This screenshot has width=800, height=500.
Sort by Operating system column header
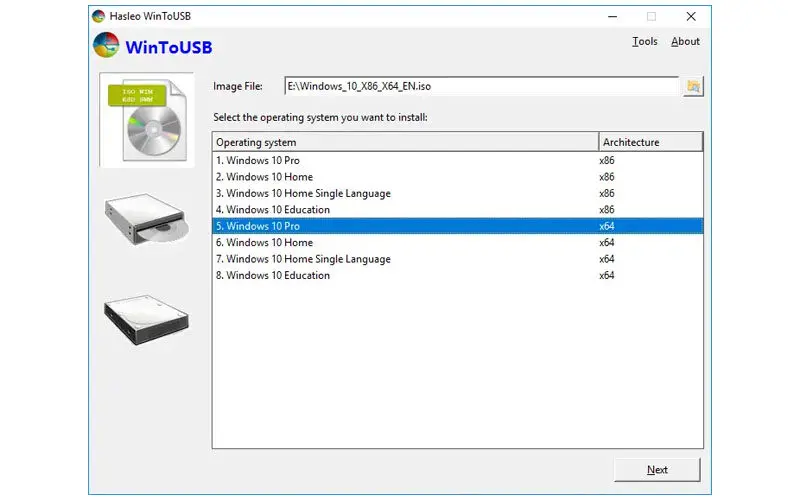pos(406,142)
